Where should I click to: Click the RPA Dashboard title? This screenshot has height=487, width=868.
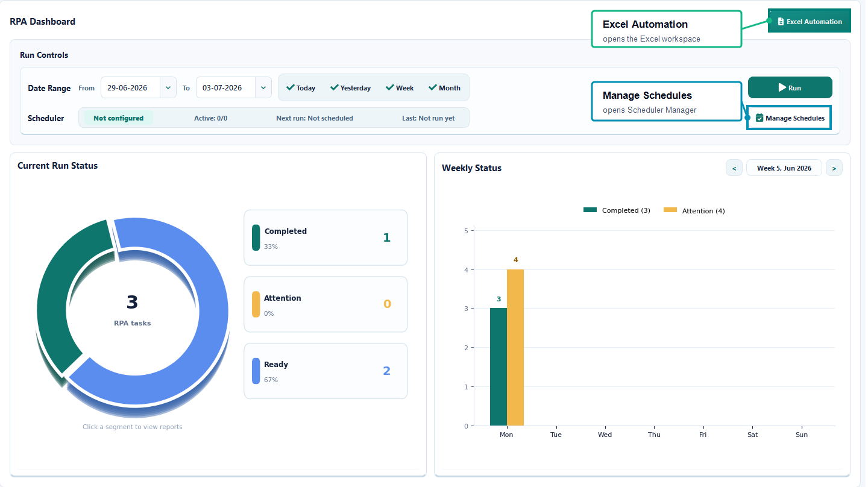coord(42,22)
